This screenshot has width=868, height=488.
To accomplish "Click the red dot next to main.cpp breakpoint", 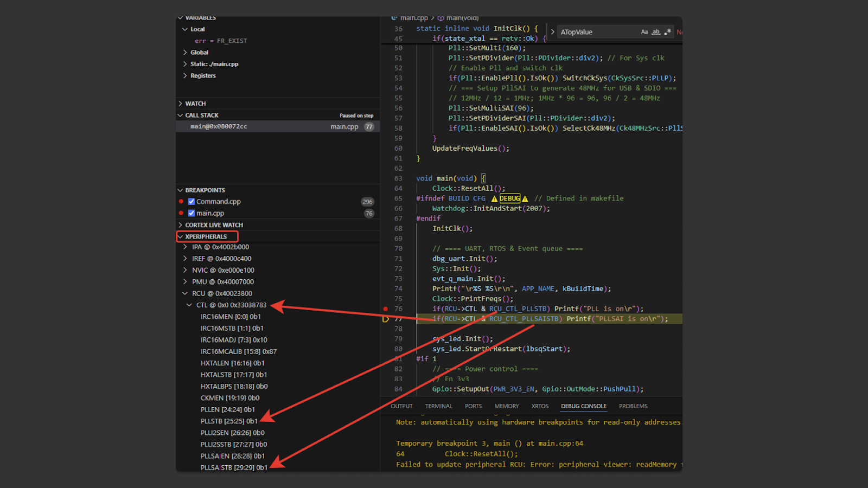I will (182, 213).
